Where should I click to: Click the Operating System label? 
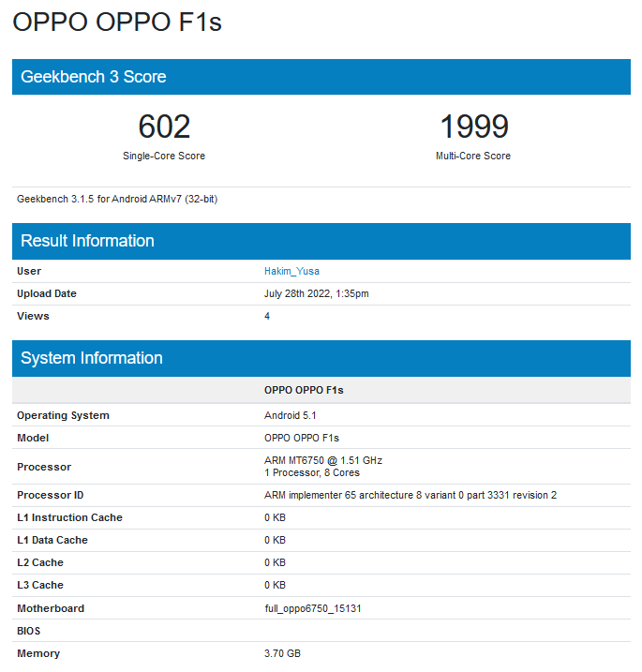click(x=63, y=416)
